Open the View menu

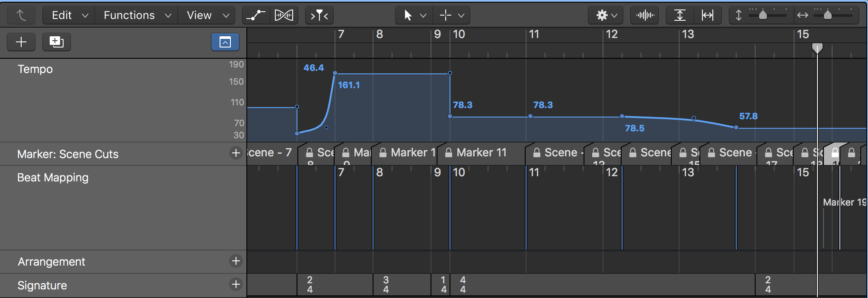tap(207, 16)
